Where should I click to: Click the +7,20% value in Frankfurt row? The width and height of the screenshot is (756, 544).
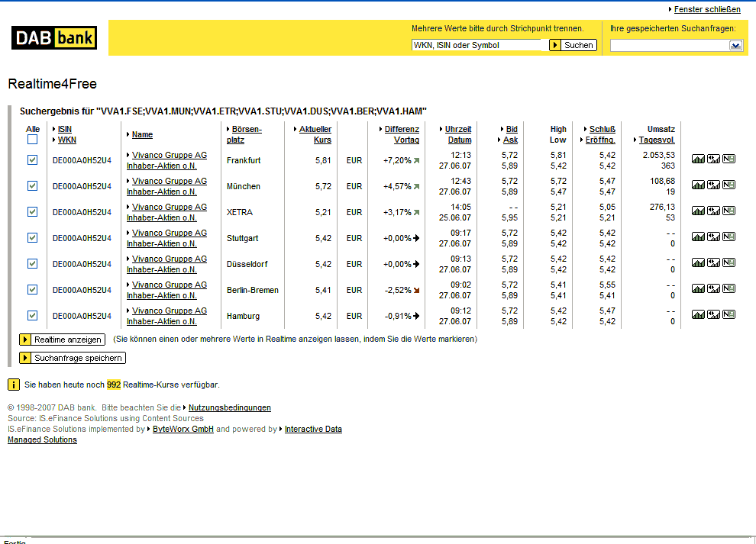(397, 160)
